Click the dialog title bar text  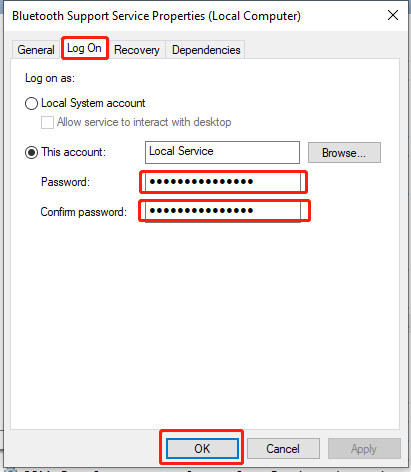point(156,16)
